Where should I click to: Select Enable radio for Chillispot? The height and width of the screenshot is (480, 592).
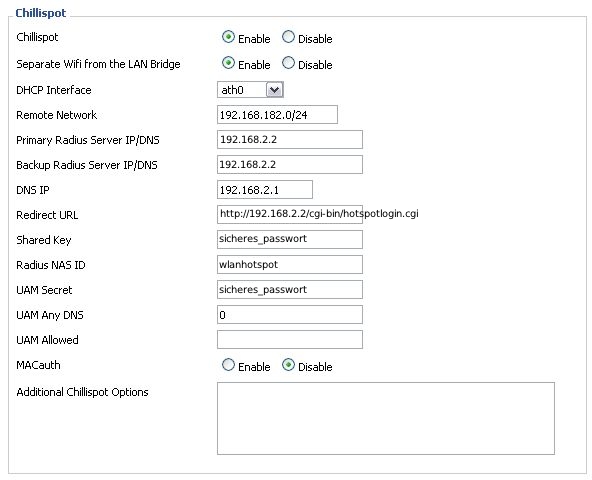[x=228, y=37]
